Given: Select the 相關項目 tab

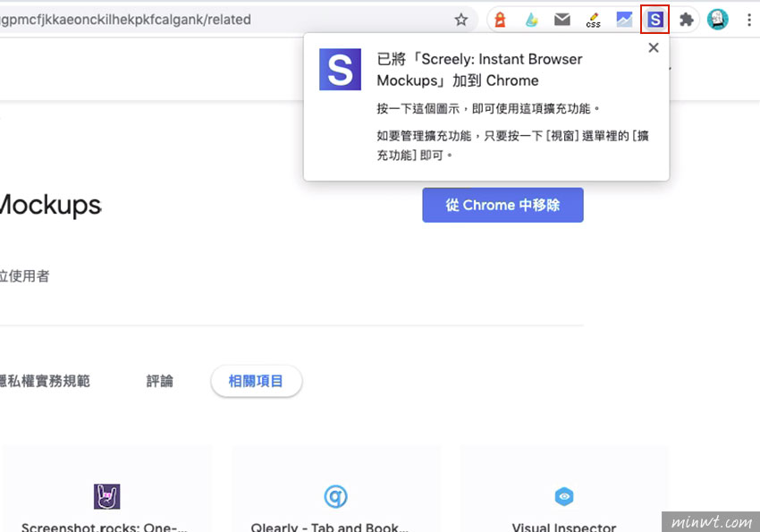Looking at the screenshot, I should [x=256, y=381].
